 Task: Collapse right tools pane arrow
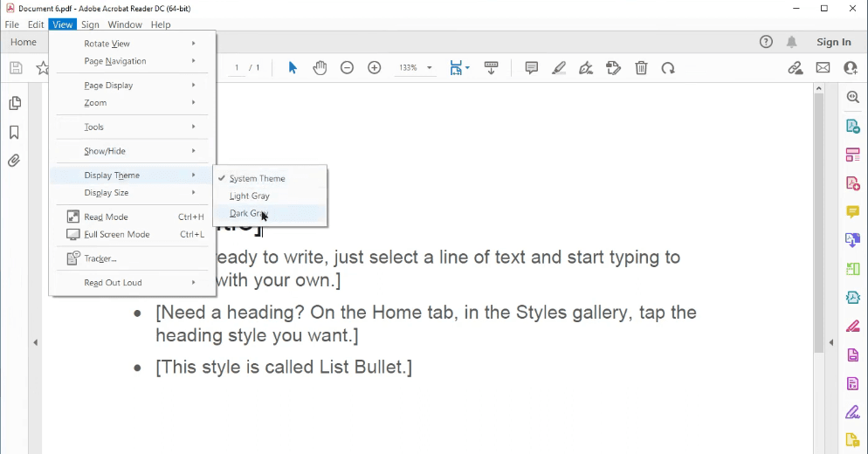831,343
